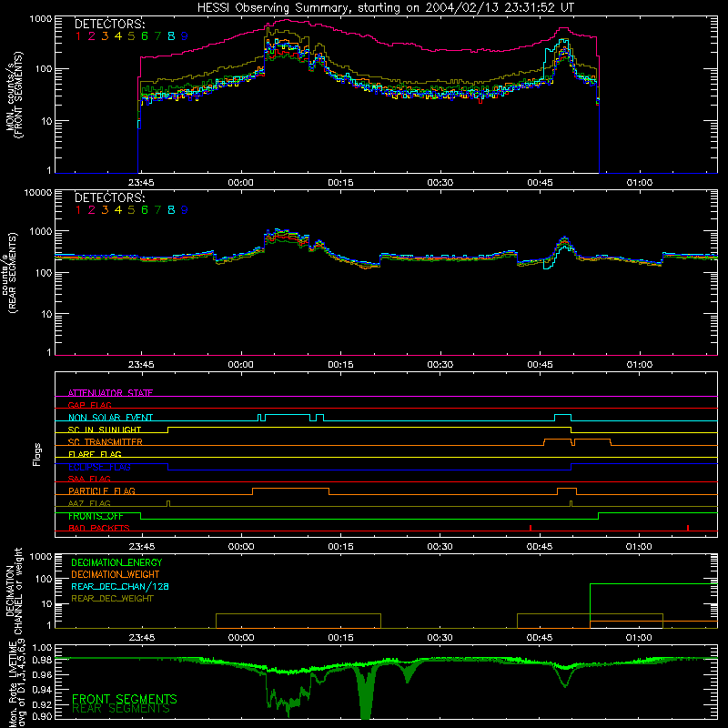This screenshot has width=728, height=728.
Task: Click the 10 tick on front segments axis
Action: coord(48,121)
